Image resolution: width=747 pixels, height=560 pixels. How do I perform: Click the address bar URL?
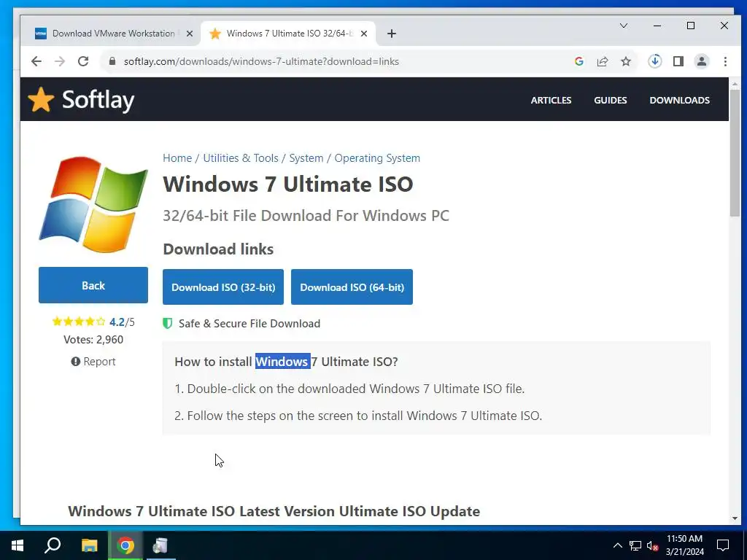[261, 61]
